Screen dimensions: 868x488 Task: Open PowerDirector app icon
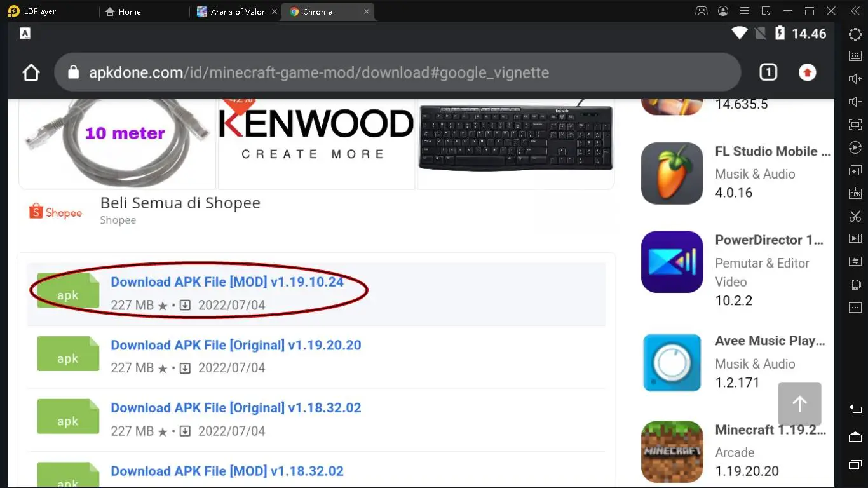point(672,262)
